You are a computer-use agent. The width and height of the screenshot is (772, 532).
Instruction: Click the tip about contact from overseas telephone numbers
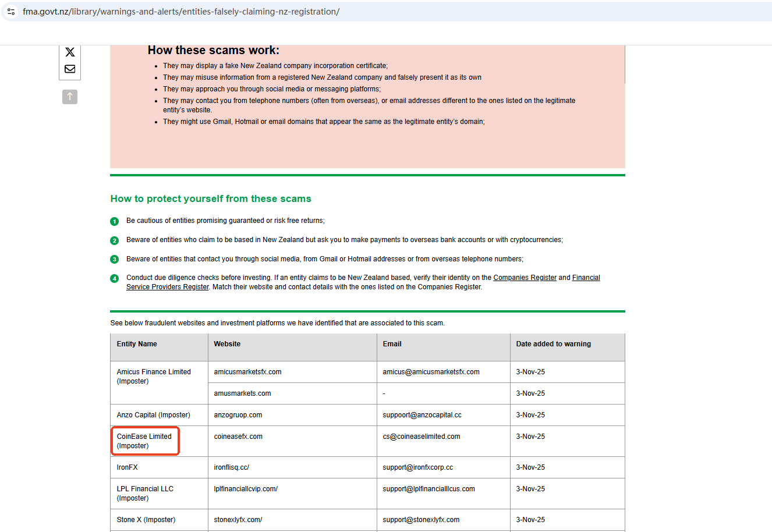pyautogui.click(x=325, y=259)
